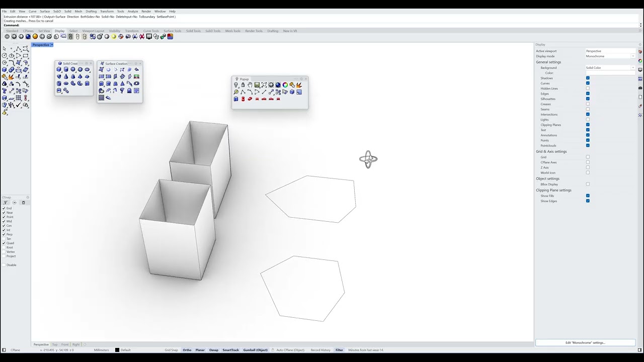Select the Text tool in left toolbar
The image size is (644, 362).
(5, 91)
